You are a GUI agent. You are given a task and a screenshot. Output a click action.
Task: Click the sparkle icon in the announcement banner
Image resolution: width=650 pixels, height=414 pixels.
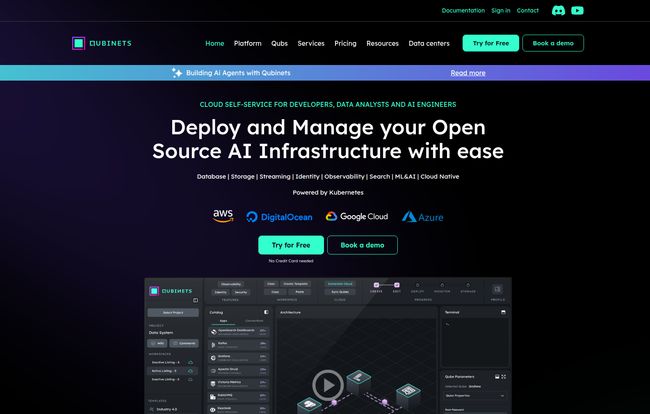pos(177,73)
